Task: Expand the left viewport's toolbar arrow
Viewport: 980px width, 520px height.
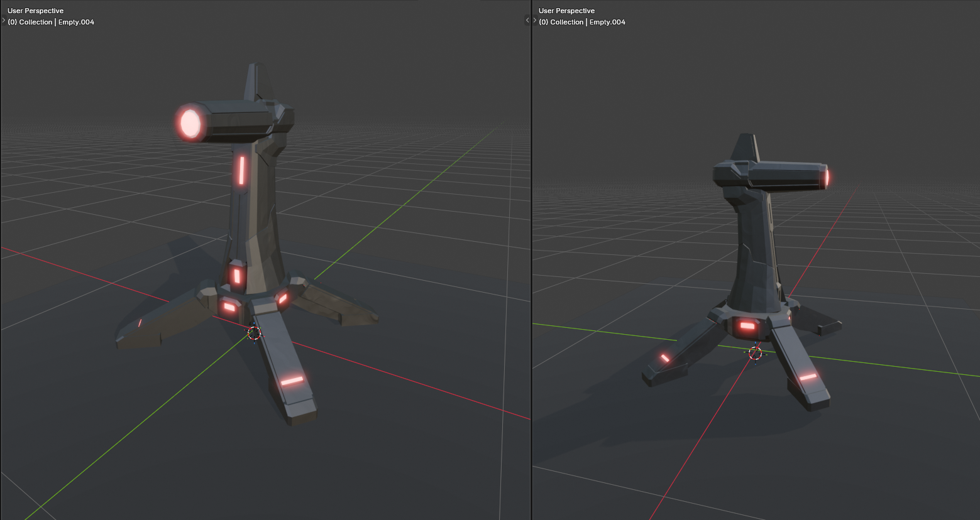Action: 3,21
